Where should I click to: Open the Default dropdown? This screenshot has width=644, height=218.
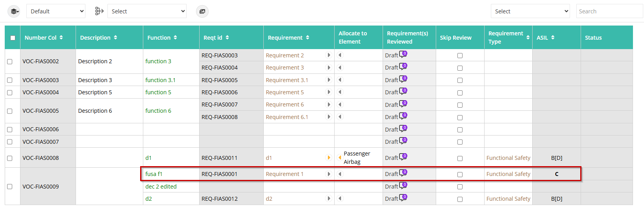[56, 11]
